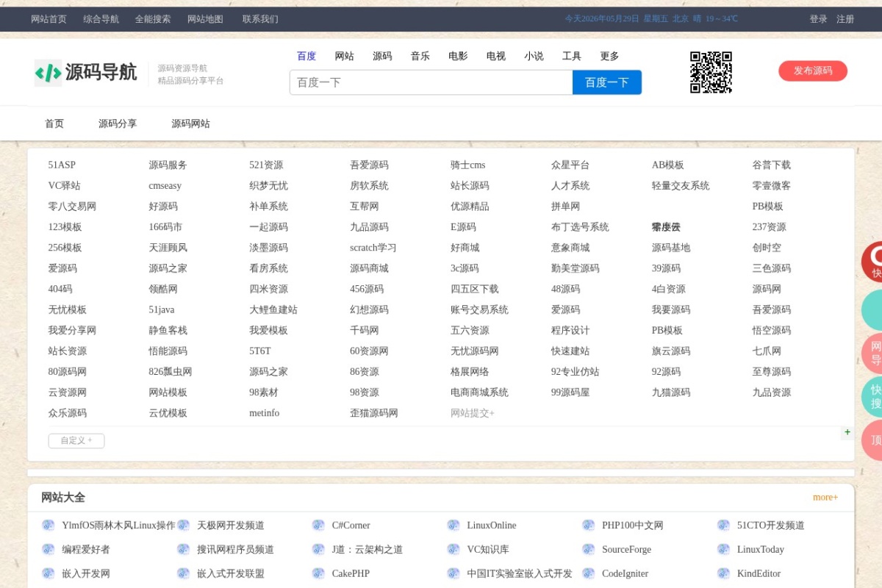Viewport: 882px width, 588px height.
Task: Open 网站地图 in top bar
Action: coord(205,19)
